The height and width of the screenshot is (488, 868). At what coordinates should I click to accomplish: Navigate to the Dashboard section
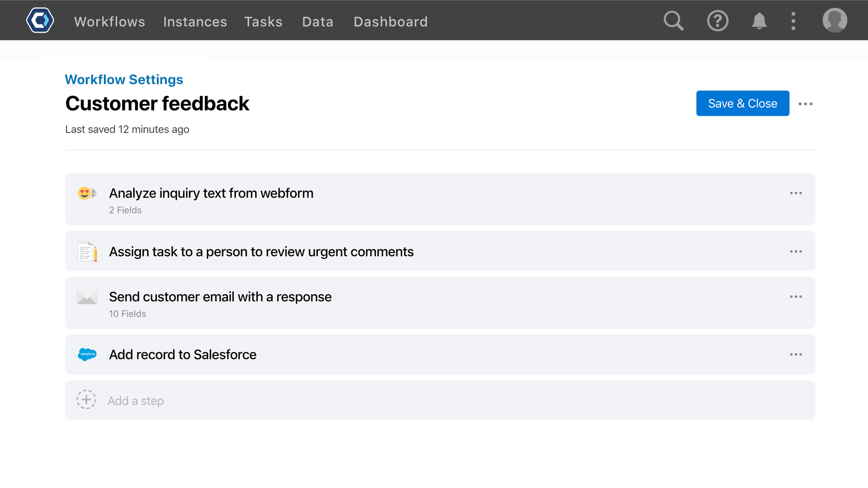tap(391, 21)
